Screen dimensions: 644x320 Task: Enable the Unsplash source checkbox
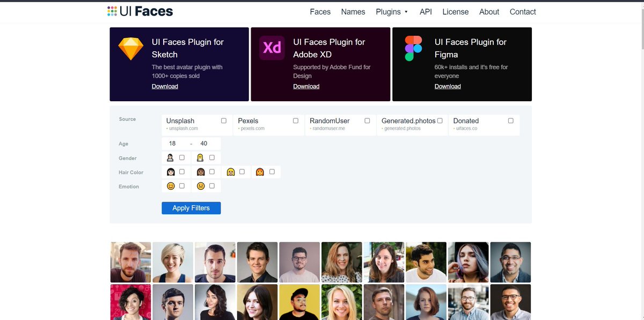click(x=224, y=121)
